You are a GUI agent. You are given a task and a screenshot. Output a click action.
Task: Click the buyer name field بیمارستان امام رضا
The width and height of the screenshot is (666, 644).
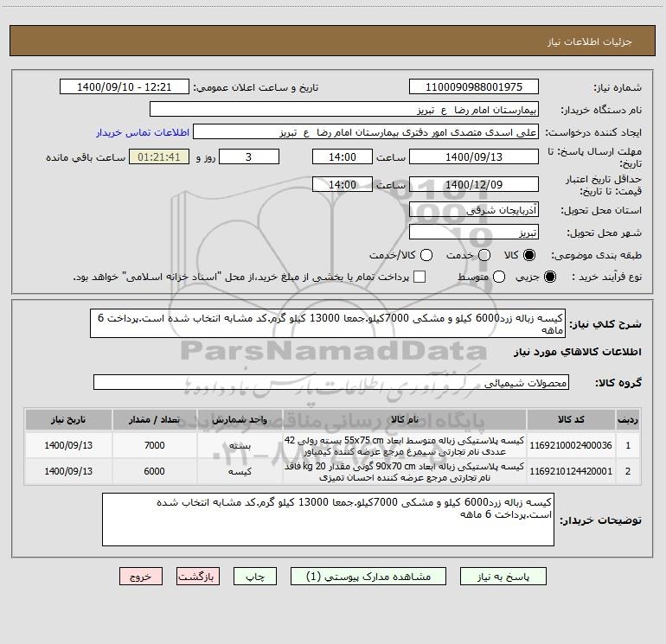[x=344, y=110]
